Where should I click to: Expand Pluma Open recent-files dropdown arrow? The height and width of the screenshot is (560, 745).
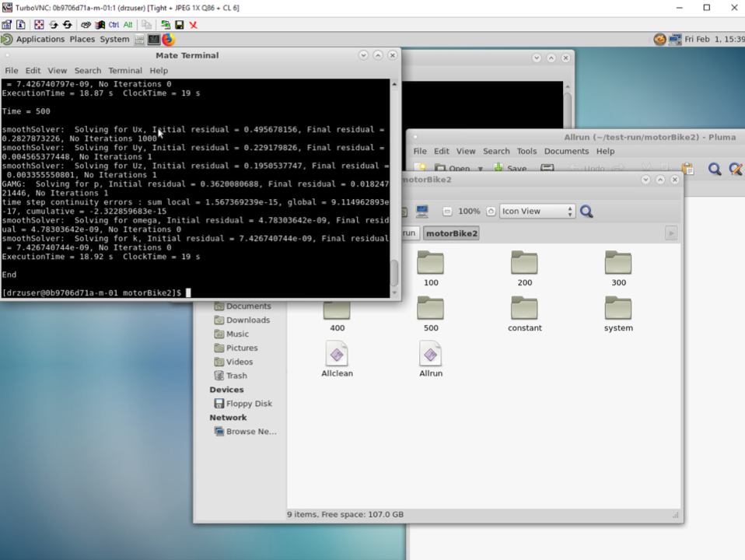point(481,169)
